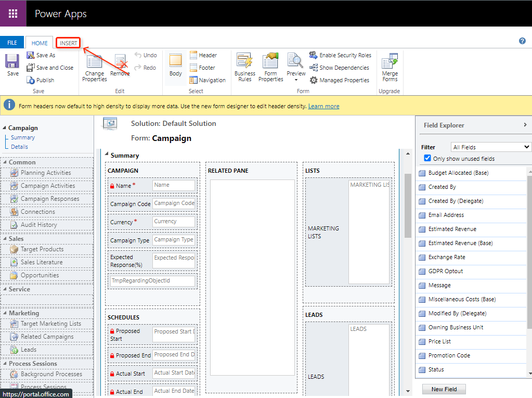Switch to the HOME tab
532x398 pixels.
(40, 43)
